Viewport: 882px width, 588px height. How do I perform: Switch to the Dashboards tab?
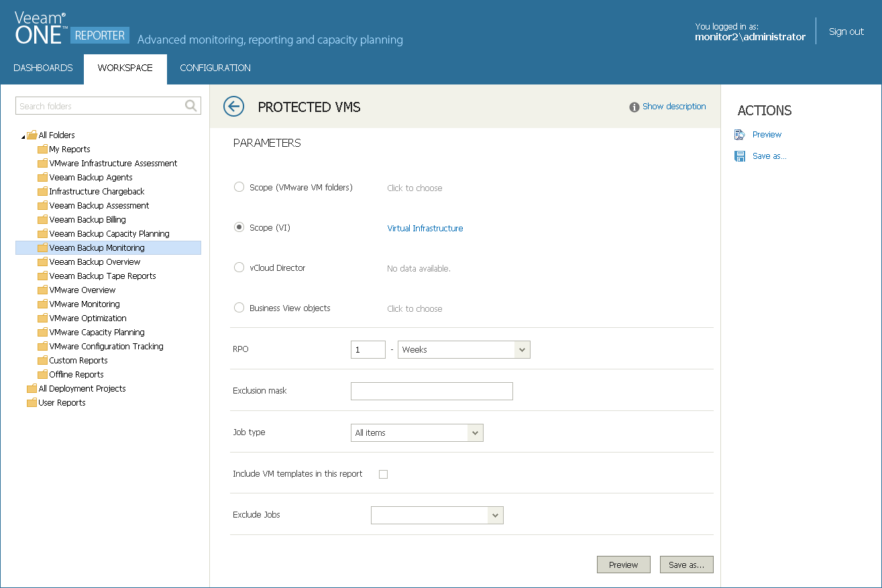click(43, 68)
